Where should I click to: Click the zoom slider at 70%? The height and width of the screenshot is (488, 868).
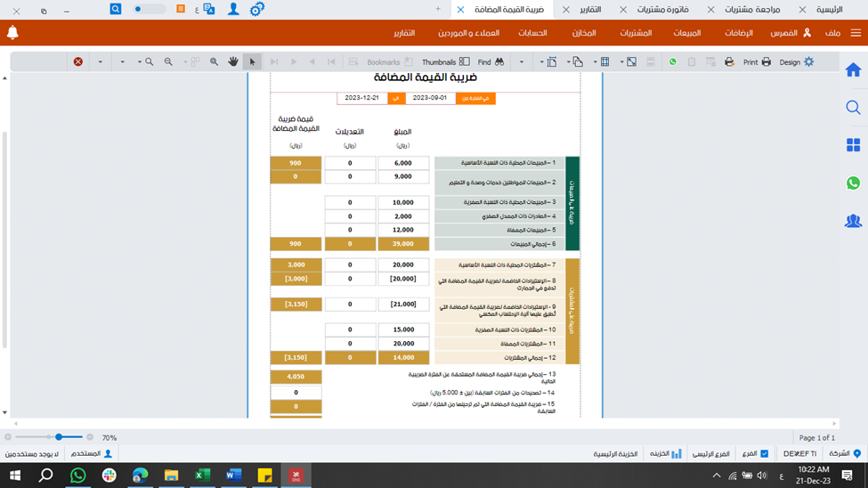(59, 437)
